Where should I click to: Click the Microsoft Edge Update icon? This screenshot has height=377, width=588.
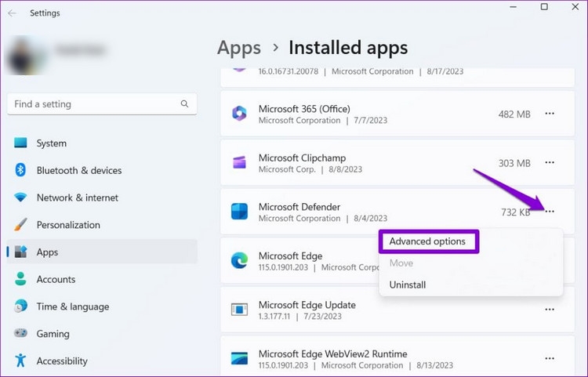[239, 310]
